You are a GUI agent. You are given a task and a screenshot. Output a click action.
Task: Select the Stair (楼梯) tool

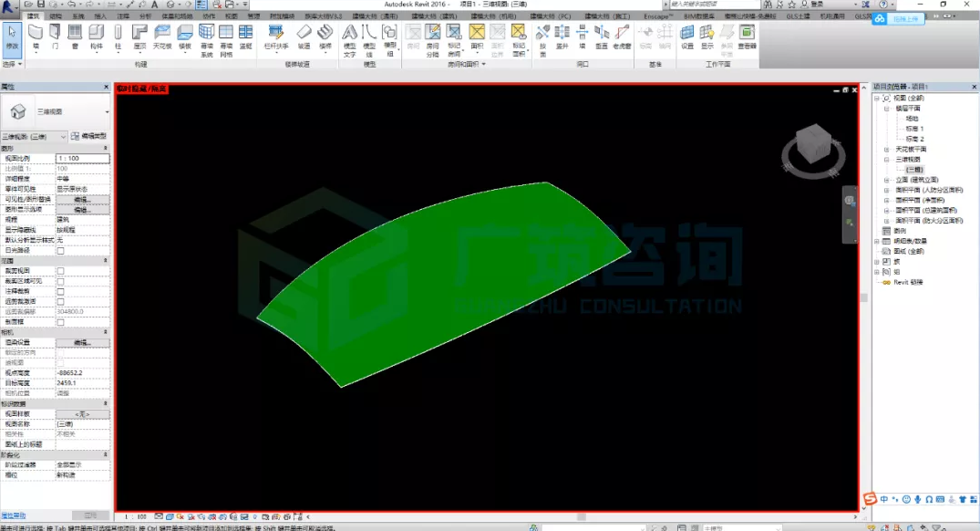(x=325, y=36)
